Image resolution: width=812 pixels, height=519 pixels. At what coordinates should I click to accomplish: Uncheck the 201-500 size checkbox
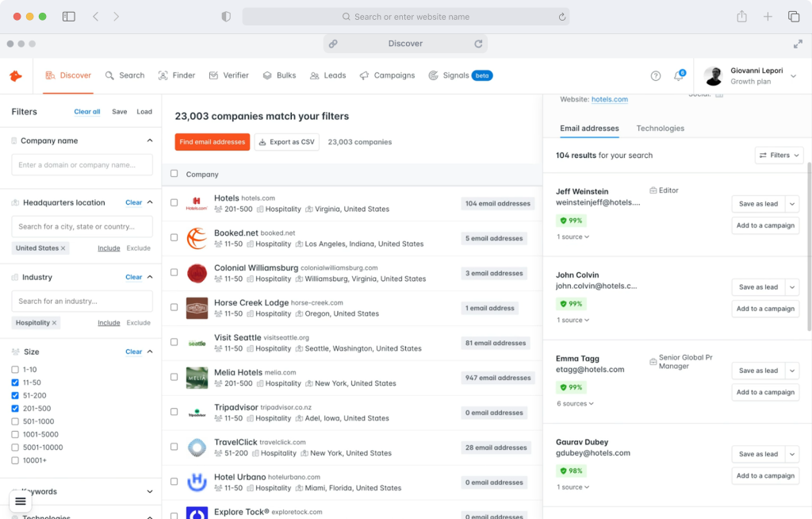click(15, 409)
